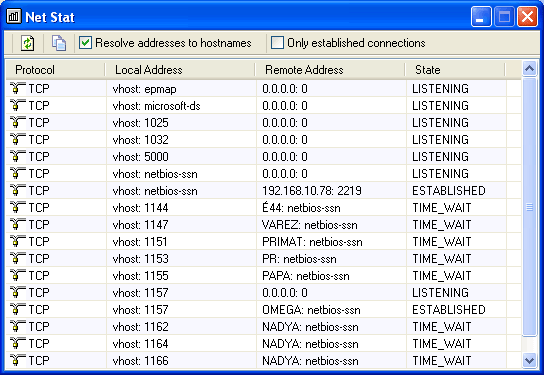Click the scrollbar down arrow
The image size is (544, 375).
tap(529, 360)
